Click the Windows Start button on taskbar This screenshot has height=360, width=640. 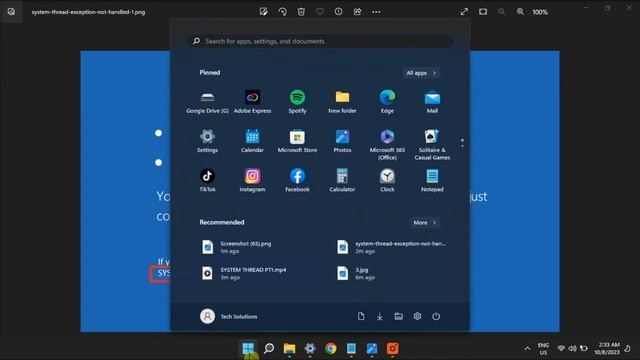(248, 349)
